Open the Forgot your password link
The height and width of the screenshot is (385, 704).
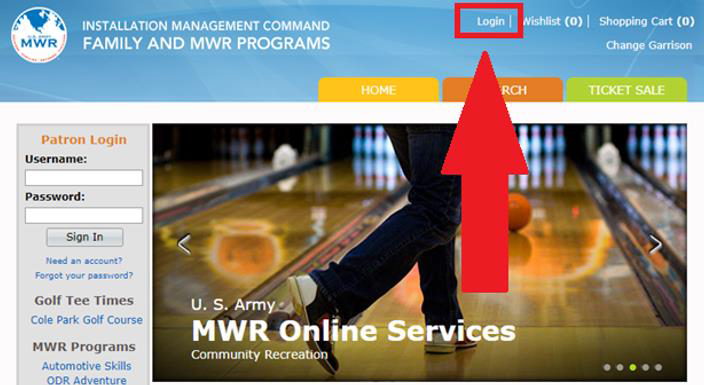tap(84, 275)
